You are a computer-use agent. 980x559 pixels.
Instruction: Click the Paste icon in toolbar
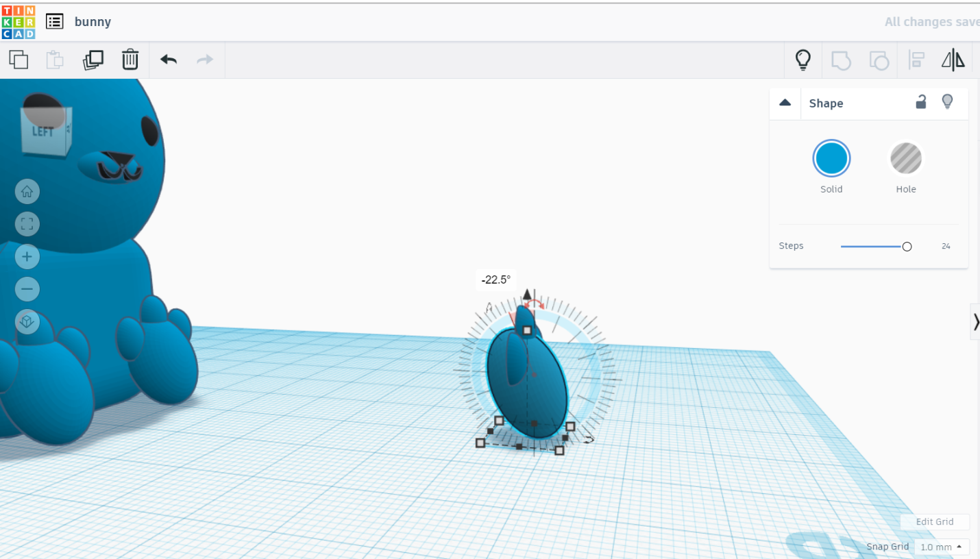(x=55, y=60)
